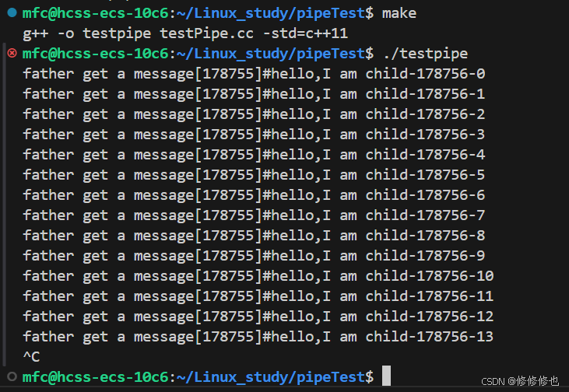Click the line ending with child-178756-5
Viewport: 569px width, 392px height.
pos(254,175)
